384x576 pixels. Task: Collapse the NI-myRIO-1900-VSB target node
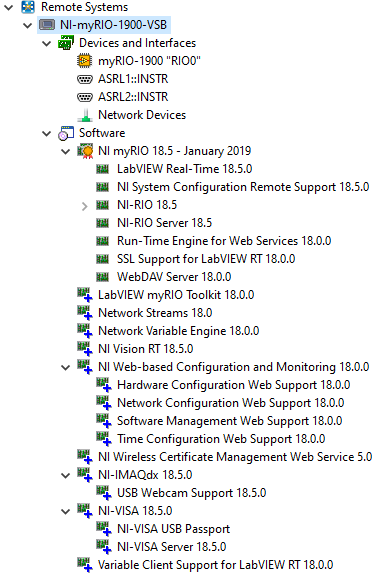point(28,25)
